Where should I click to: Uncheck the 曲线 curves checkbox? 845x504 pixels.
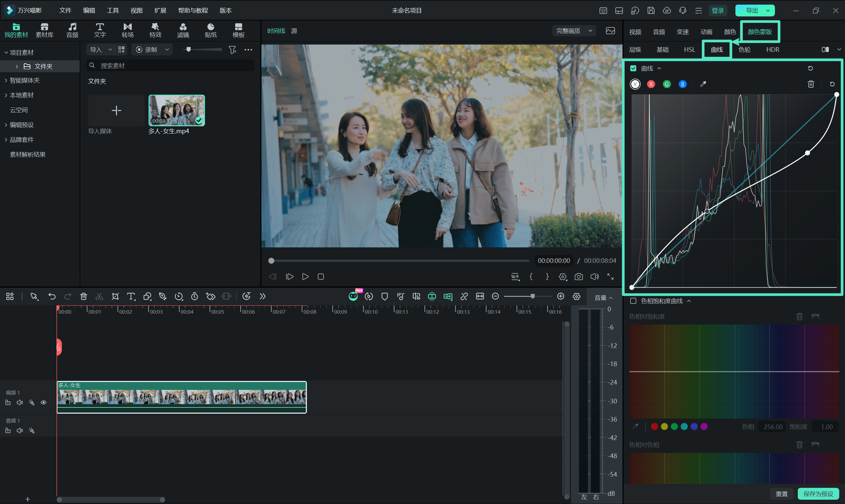click(x=633, y=68)
